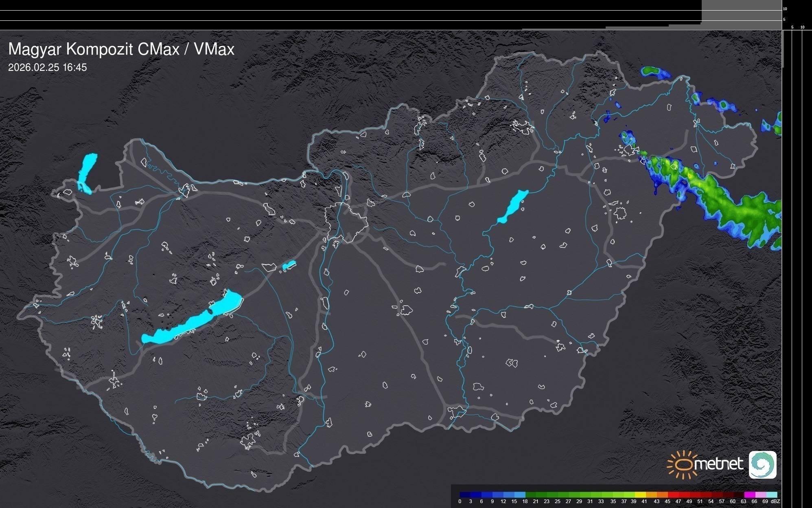Click the '10' label on right side-panel scale
This screenshot has height=508, width=812.
coord(803,27)
